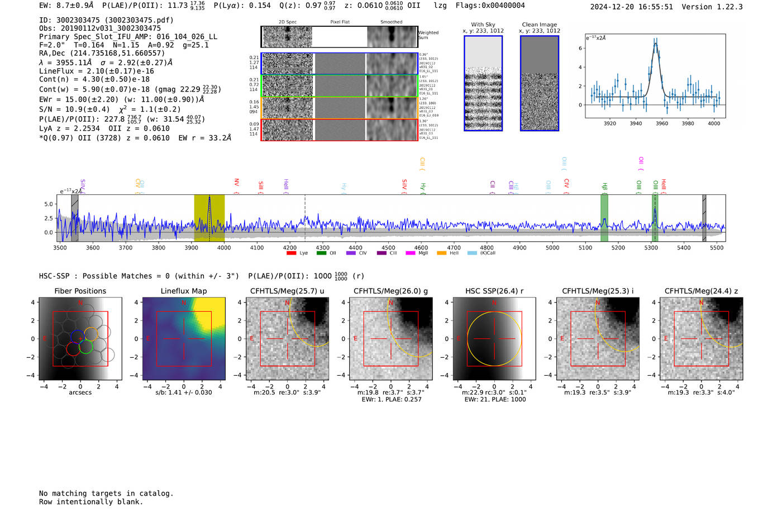Screen dimensions: 782x532
Task: Click the OII green legend swatch
Action: pyautogui.click(x=321, y=253)
